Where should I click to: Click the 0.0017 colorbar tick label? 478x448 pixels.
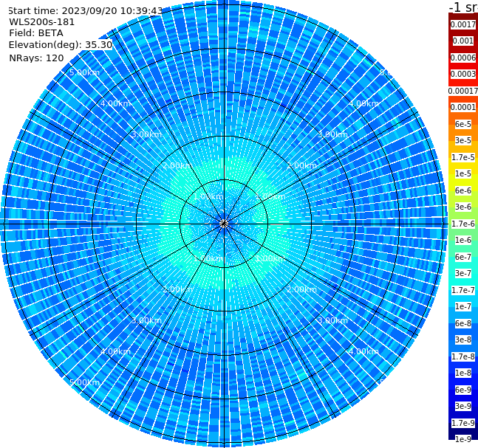[463, 24]
